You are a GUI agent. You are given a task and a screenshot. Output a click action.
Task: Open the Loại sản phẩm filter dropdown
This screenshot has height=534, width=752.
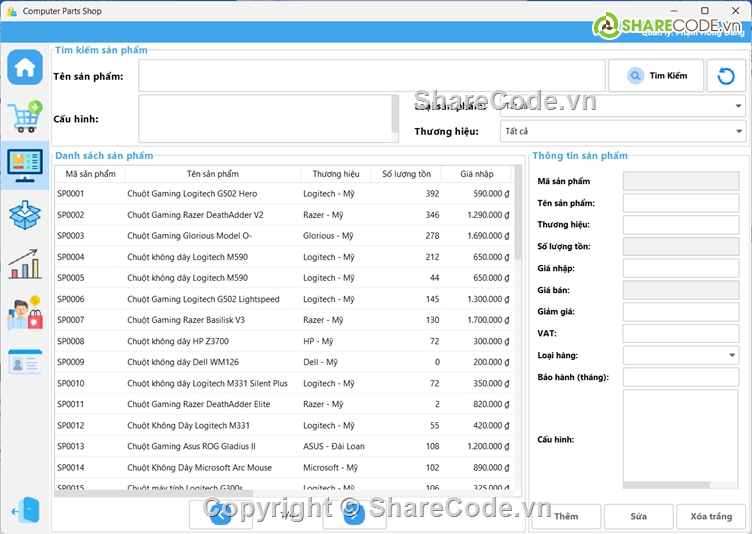(x=623, y=106)
